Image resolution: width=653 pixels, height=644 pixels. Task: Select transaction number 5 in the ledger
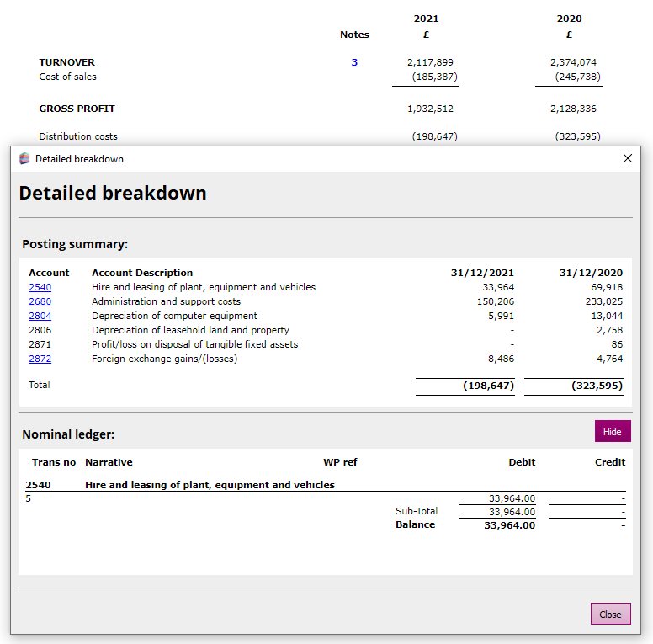29,498
